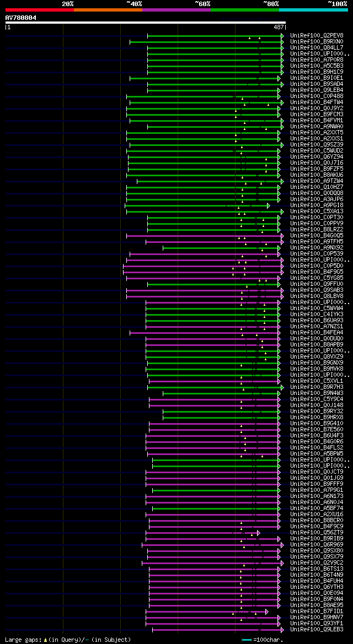
Task: Click the UniRef100_A9NWA0 entry
Action: tap(317, 126)
